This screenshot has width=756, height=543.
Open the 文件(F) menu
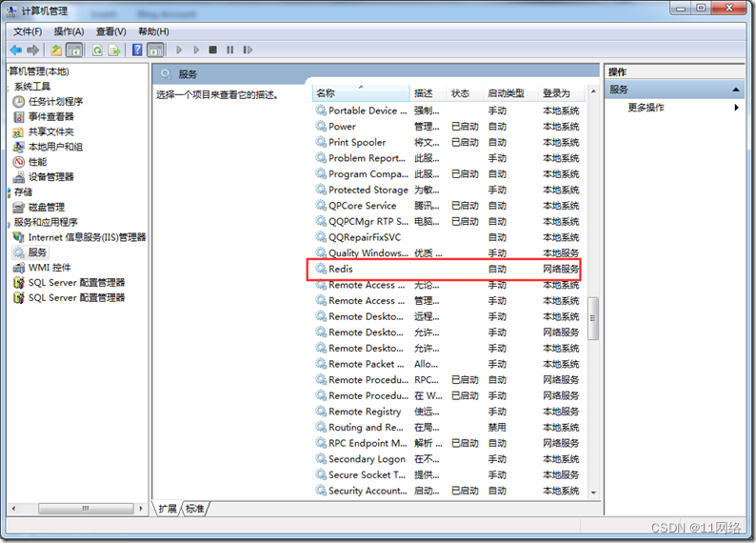pos(28,31)
